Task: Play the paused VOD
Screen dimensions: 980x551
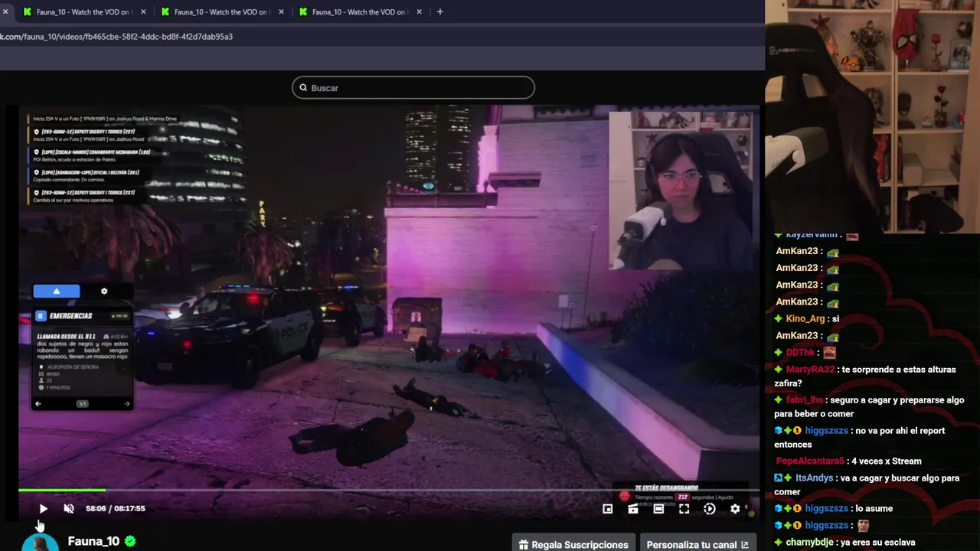Action: coord(43,509)
